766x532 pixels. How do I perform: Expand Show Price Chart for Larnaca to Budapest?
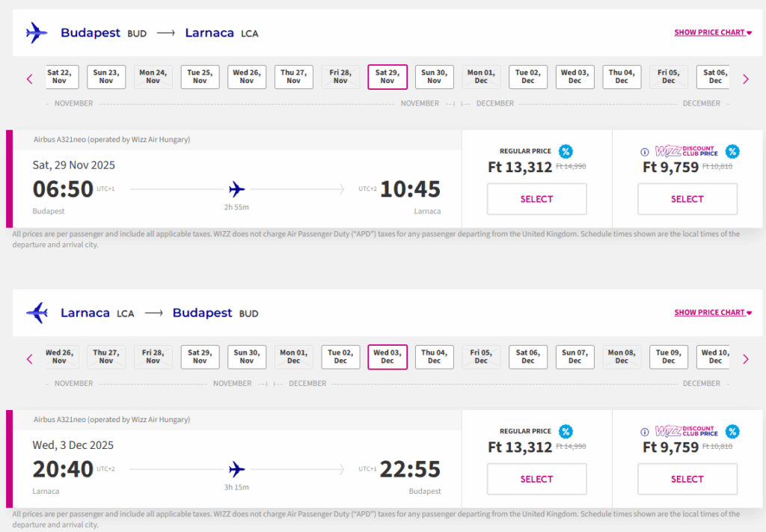[712, 313]
